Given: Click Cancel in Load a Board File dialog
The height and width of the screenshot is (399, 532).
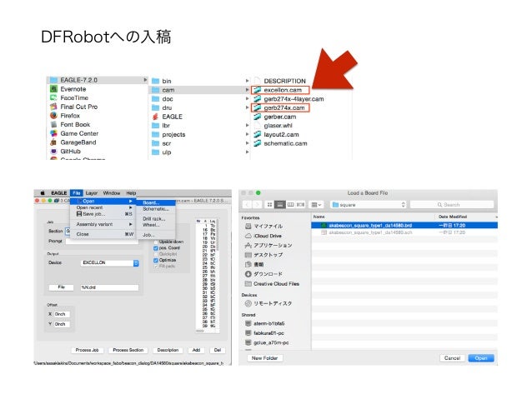Looking at the screenshot, I should [452, 358].
